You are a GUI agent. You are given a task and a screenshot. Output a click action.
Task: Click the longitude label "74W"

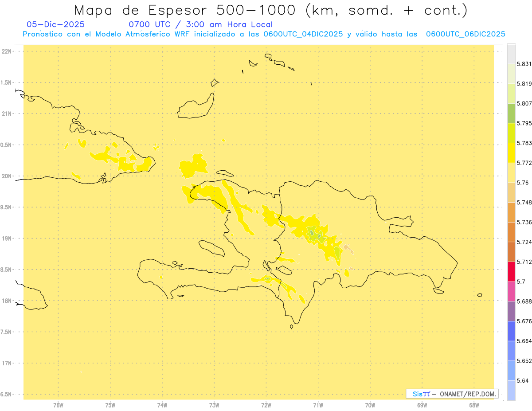pyautogui.click(x=162, y=405)
